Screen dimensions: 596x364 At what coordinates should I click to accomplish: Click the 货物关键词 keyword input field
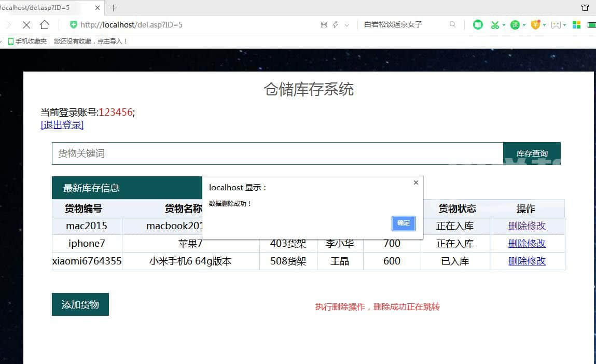[x=278, y=153]
